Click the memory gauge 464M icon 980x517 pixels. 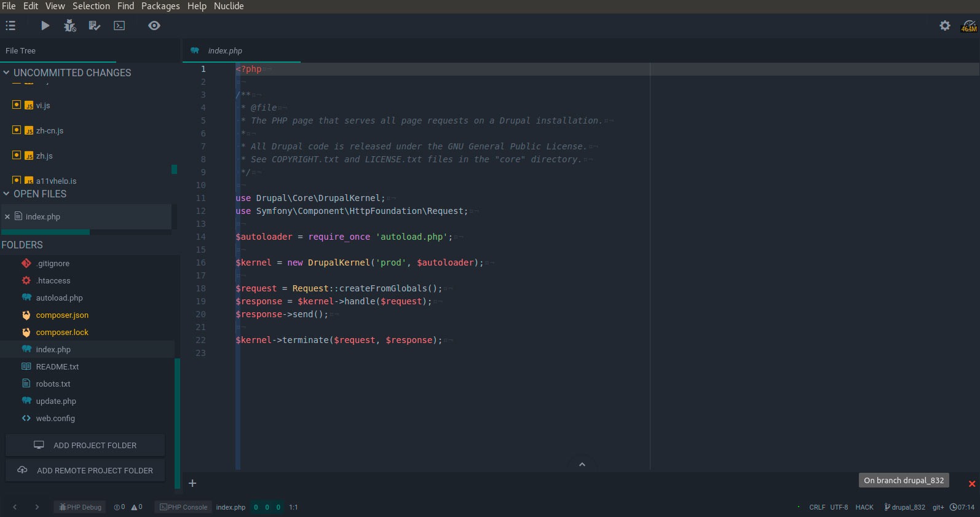(x=969, y=26)
